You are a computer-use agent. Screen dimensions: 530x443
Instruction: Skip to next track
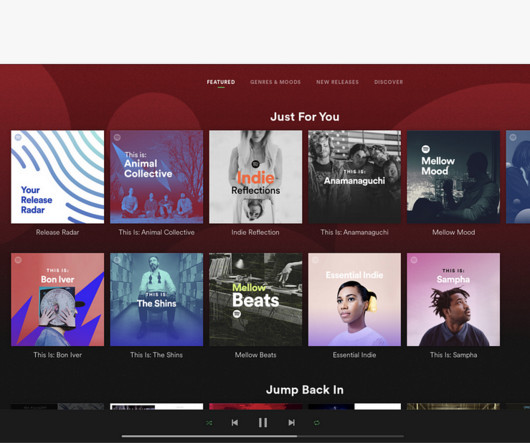tap(291, 423)
